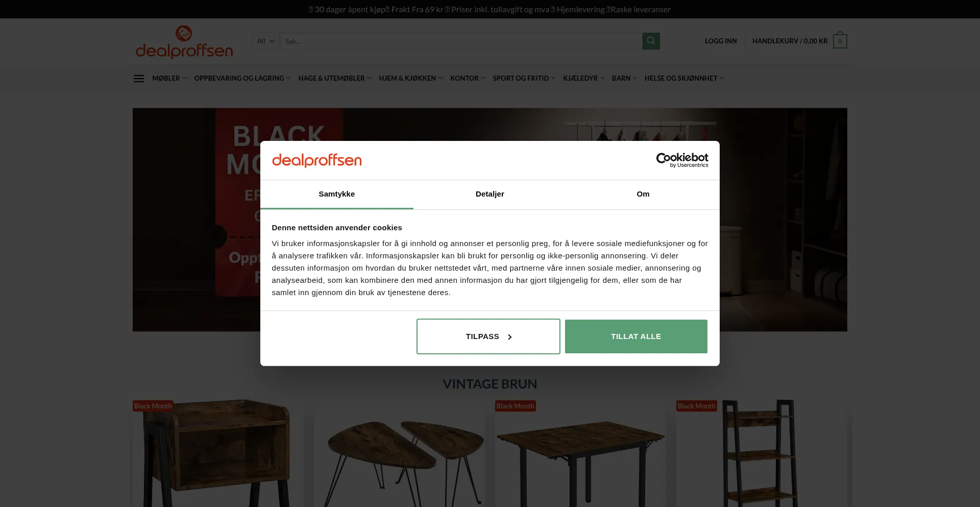Image resolution: width=980 pixels, height=507 pixels.
Task: Click the Black Month badge on shelf product
Action: click(697, 406)
